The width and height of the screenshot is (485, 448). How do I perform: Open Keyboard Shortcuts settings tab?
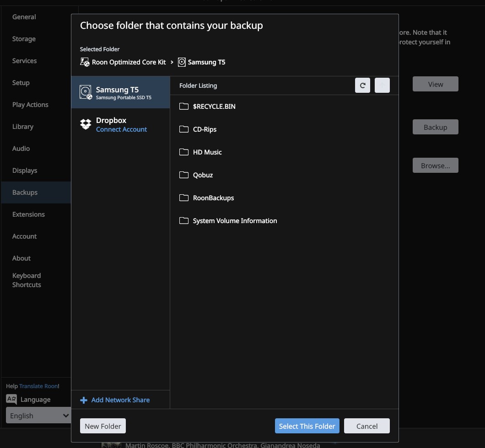click(x=27, y=280)
